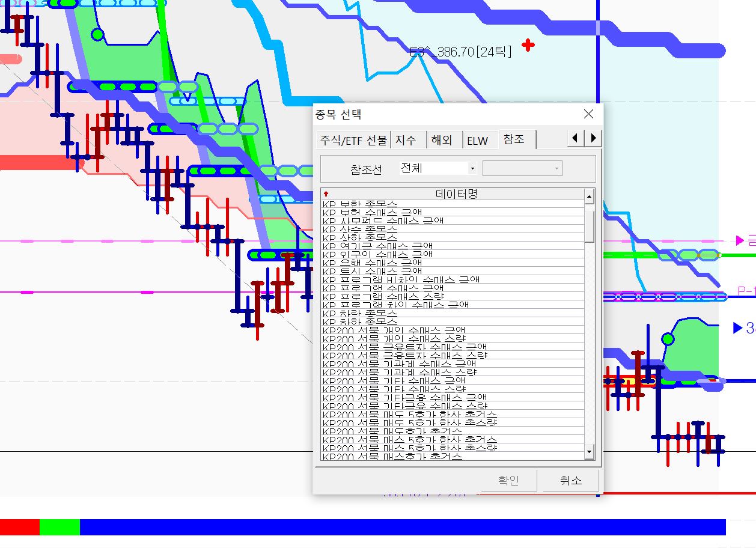Viewport: 756px width, 560px height.
Task: Close the 종목 선택 dialog
Action: 588,114
